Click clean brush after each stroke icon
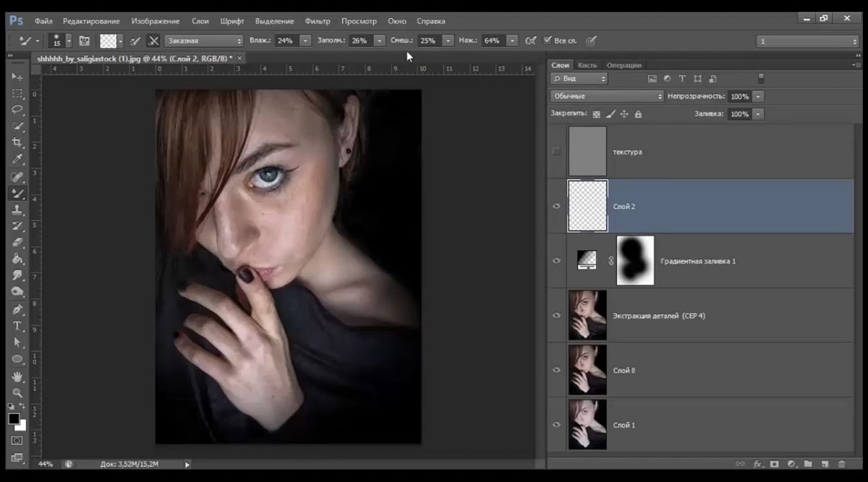The width and height of the screenshot is (868, 482). tap(153, 41)
